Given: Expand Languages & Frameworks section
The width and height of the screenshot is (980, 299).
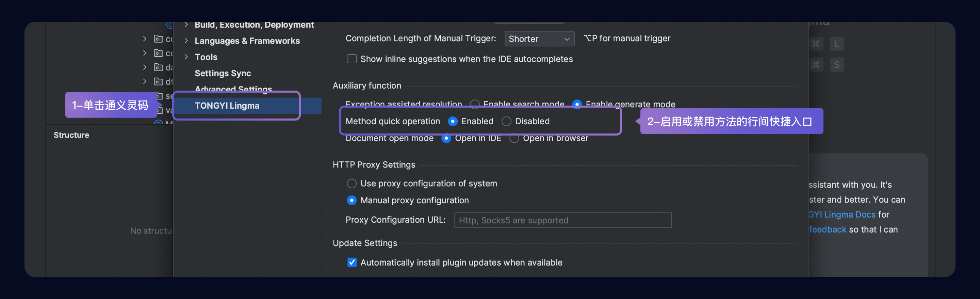Looking at the screenshot, I should click(x=186, y=41).
